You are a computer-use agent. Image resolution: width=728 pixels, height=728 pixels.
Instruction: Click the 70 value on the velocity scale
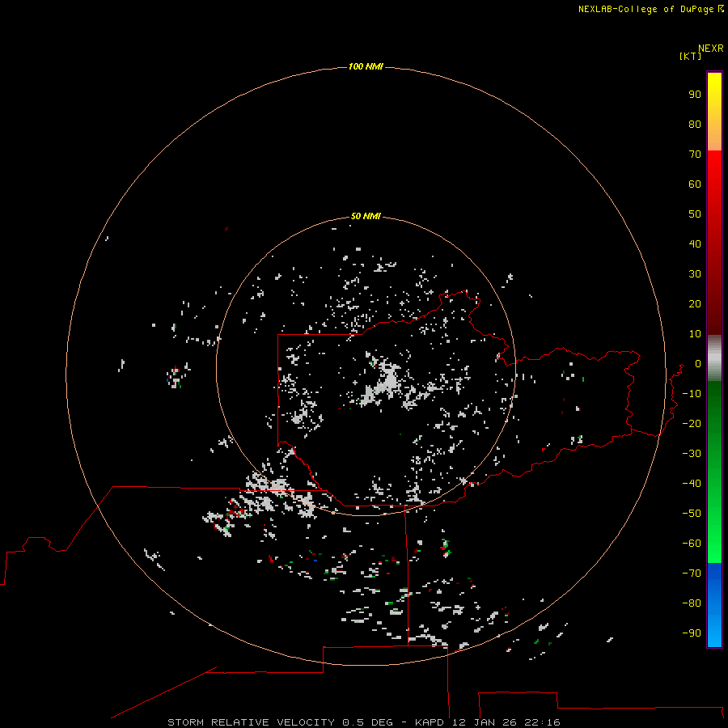pyautogui.click(x=695, y=154)
